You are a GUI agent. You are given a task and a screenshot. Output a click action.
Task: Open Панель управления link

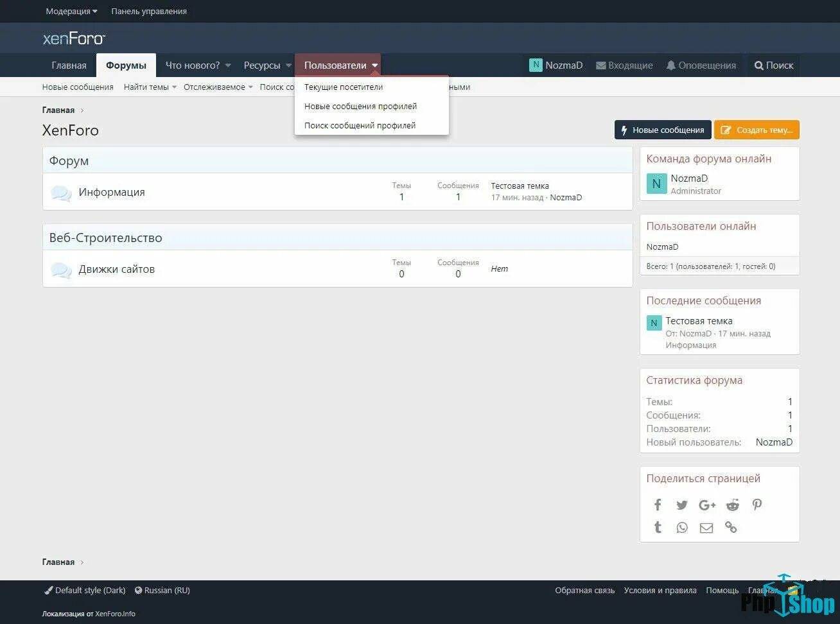[x=149, y=11]
